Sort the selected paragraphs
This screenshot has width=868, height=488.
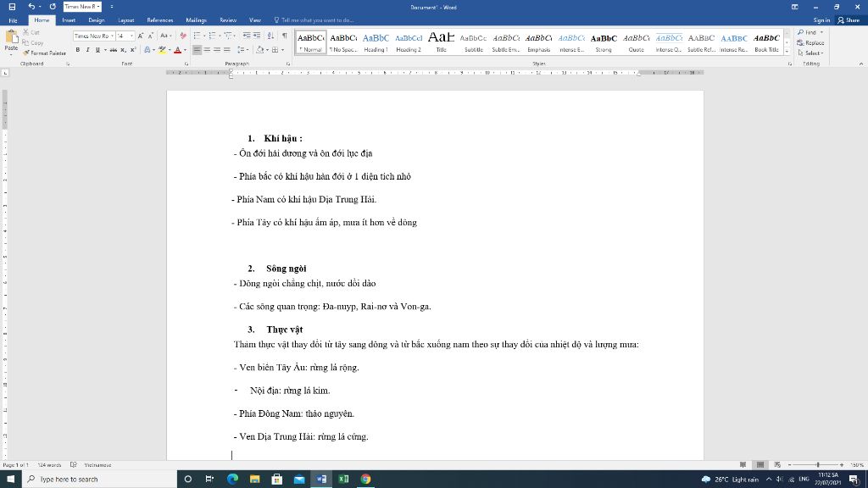(270, 36)
